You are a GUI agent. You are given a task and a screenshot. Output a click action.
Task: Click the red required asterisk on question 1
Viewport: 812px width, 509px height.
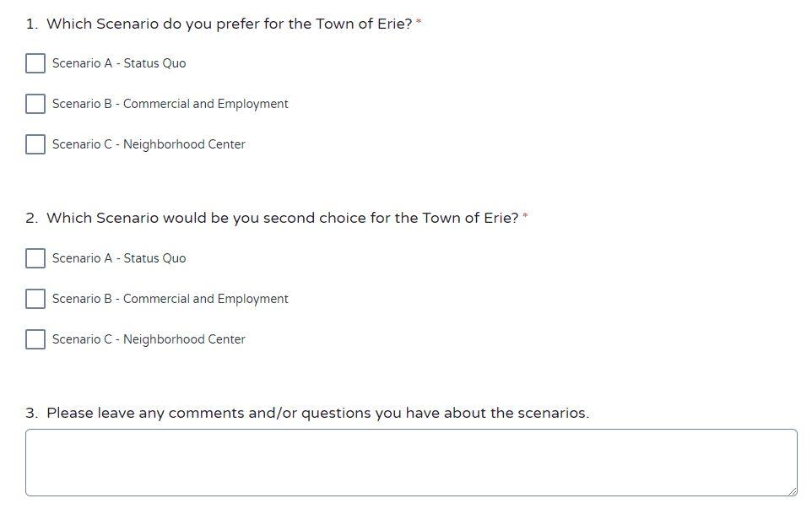(x=419, y=22)
